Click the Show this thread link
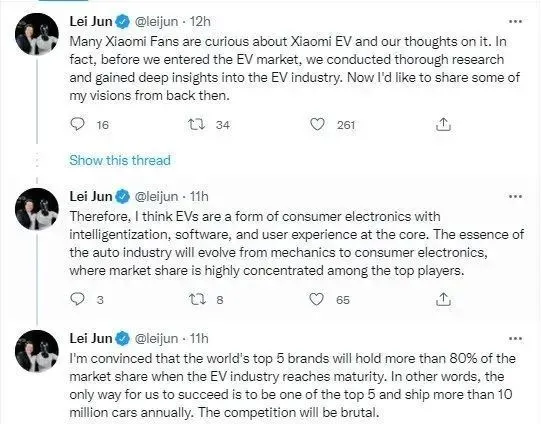 [x=120, y=160]
